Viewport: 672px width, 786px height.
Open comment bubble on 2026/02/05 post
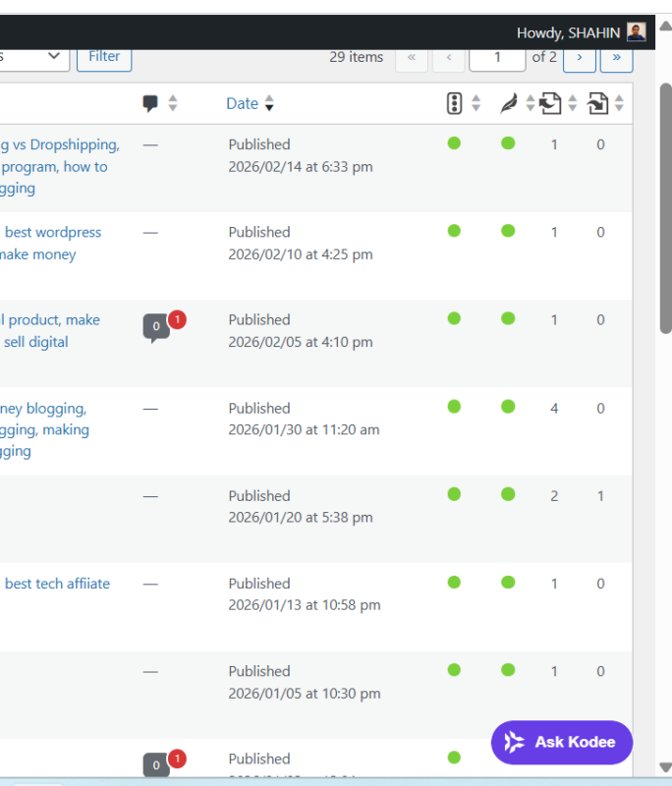(155, 327)
